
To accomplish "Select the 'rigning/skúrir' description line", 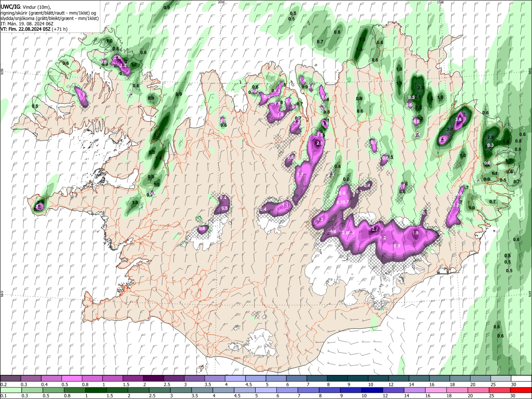I will point(48,13).
